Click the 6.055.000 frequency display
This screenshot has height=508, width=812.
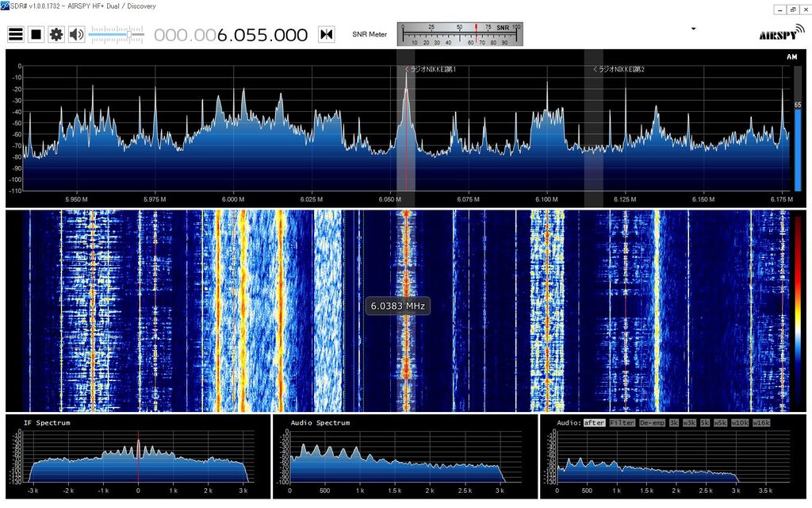262,35
